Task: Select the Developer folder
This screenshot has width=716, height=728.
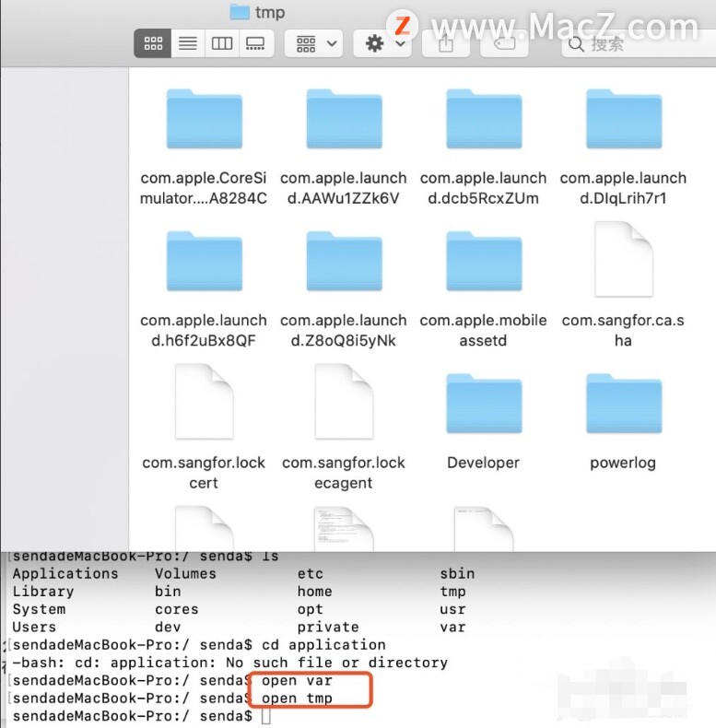Action: pyautogui.click(x=484, y=404)
